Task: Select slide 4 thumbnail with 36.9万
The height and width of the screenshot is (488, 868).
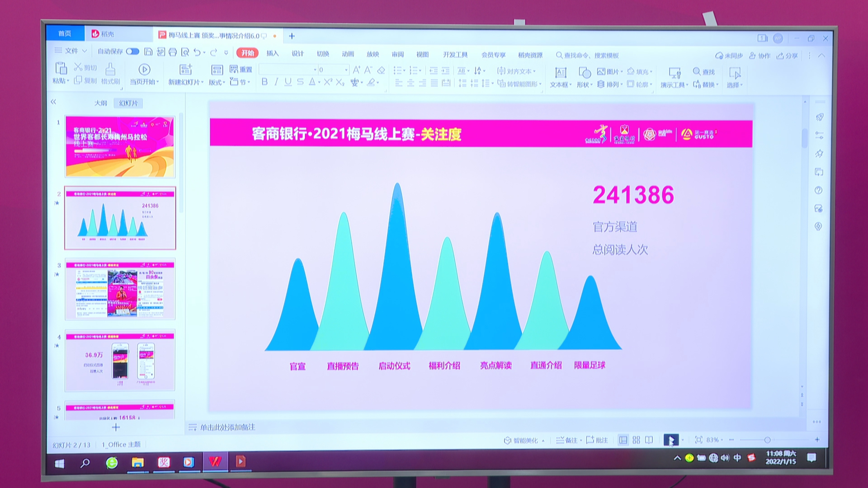Action: (120, 361)
